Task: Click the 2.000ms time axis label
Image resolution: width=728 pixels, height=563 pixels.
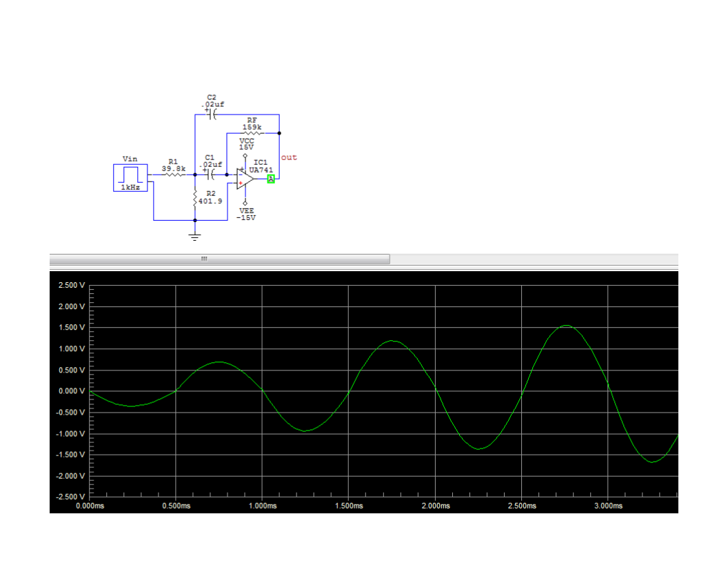Action: pyautogui.click(x=436, y=506)
